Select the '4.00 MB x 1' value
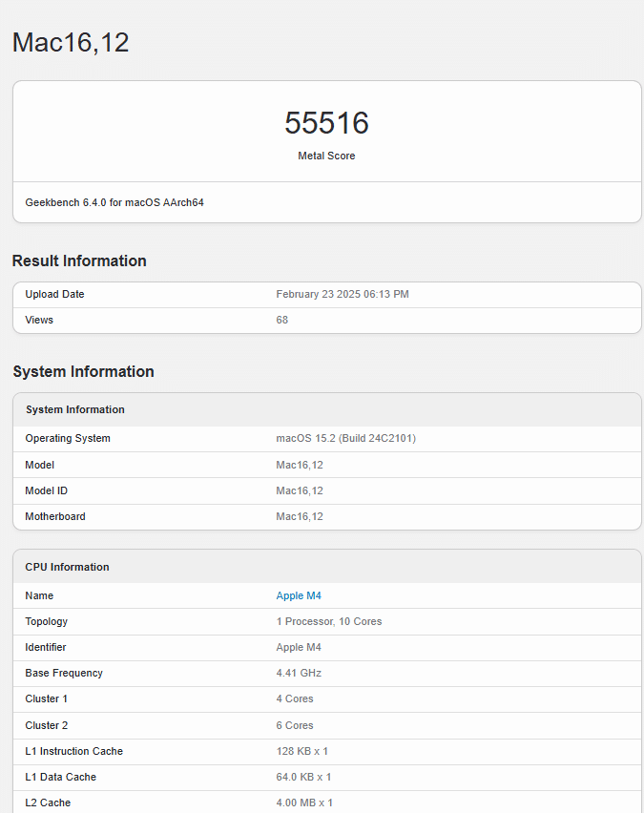Screen dimensions: 644x813 tap(304, 803)
